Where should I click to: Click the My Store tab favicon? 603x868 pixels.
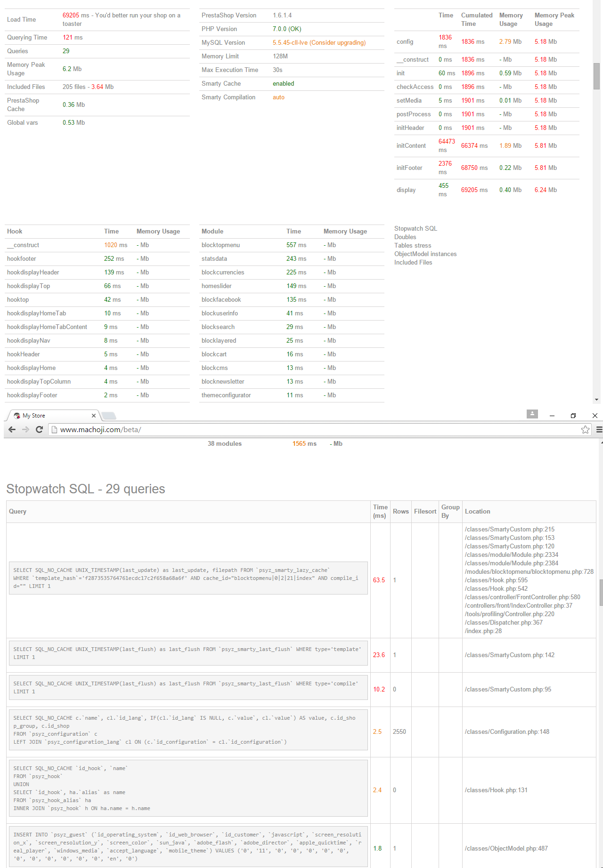pos(17,416)
